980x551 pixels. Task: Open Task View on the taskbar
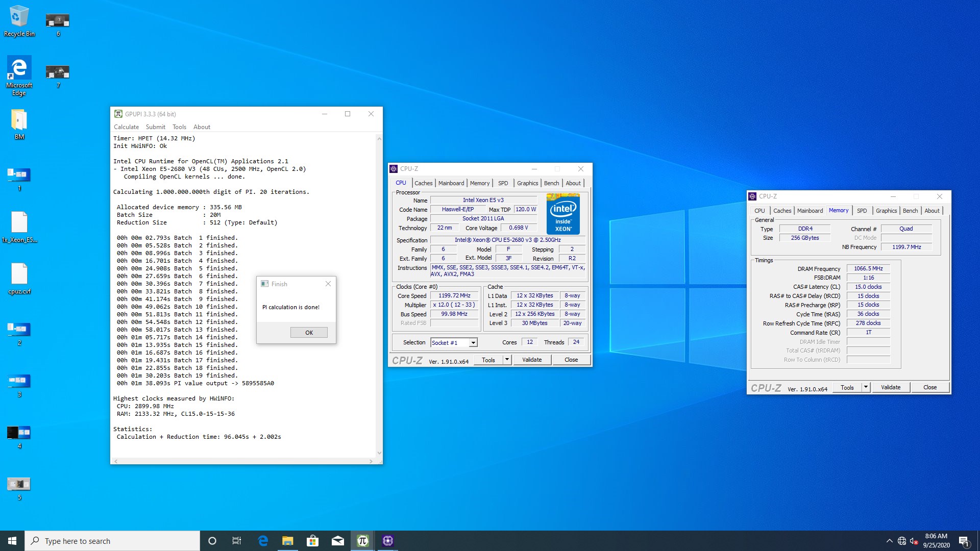pos(237,541)
